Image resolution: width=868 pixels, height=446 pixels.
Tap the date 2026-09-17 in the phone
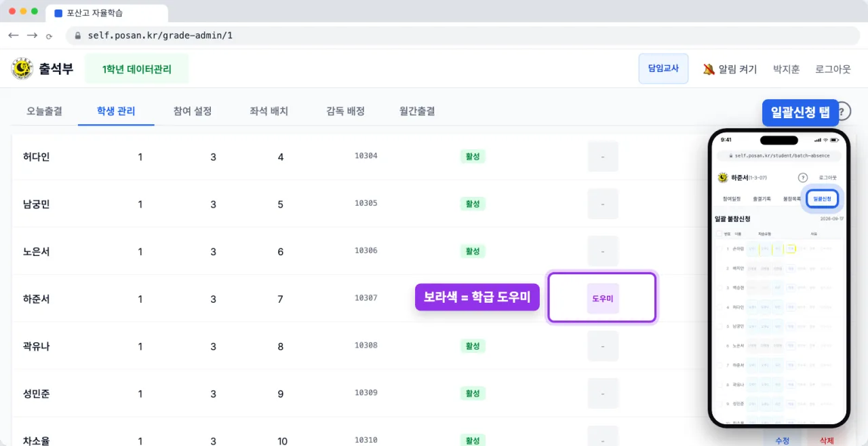831,219
